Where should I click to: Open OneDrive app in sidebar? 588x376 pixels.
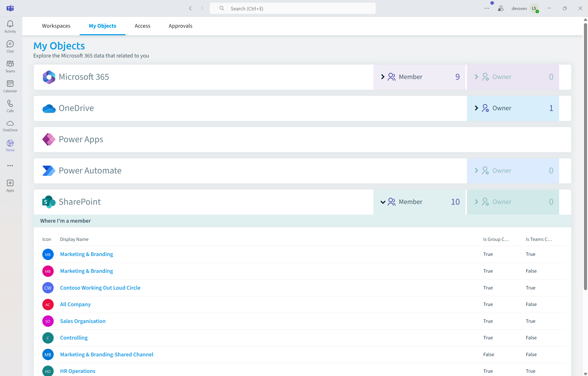coord(10,126)
